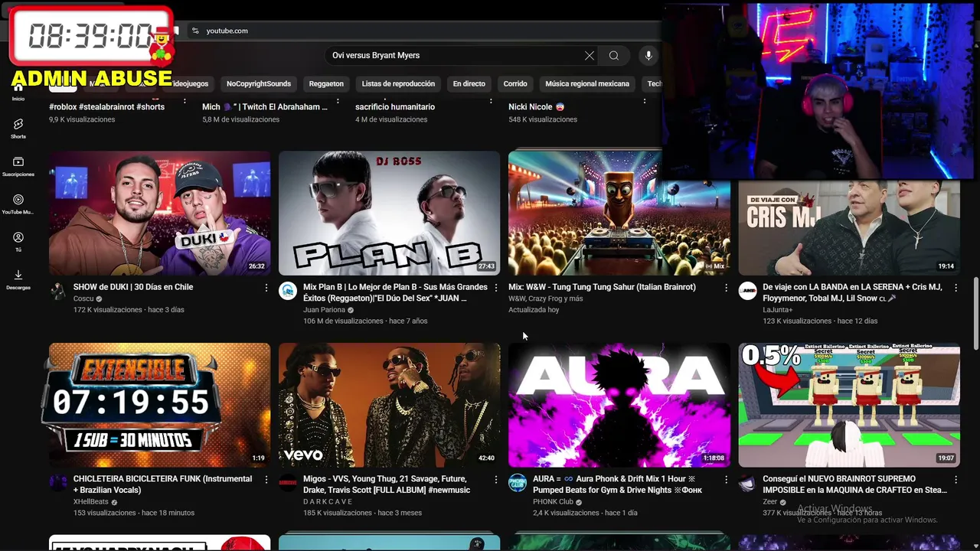Click '172 K visualizaciones' under DUKI video
This screenshot has width=980, height=551.
tap(108, 310)
